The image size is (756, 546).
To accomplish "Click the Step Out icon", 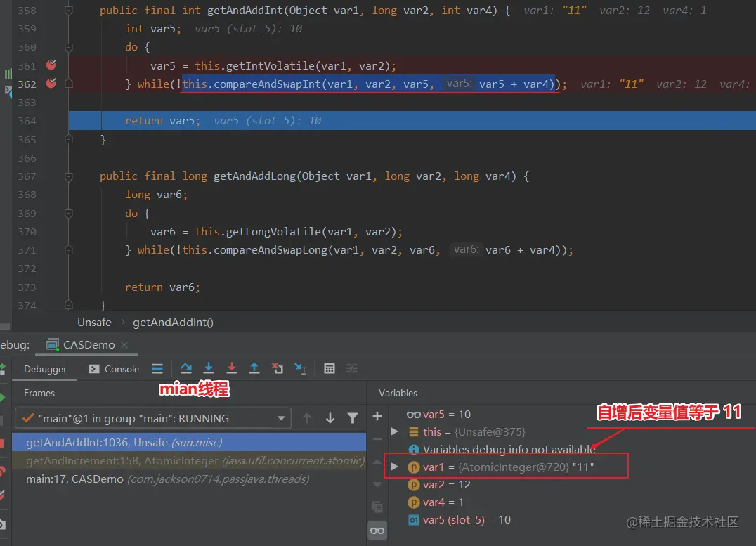I will coord(254,368).
